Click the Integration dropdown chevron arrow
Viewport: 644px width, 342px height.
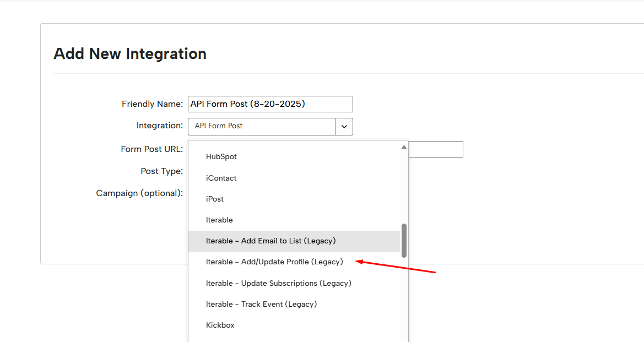pos(344,127)
